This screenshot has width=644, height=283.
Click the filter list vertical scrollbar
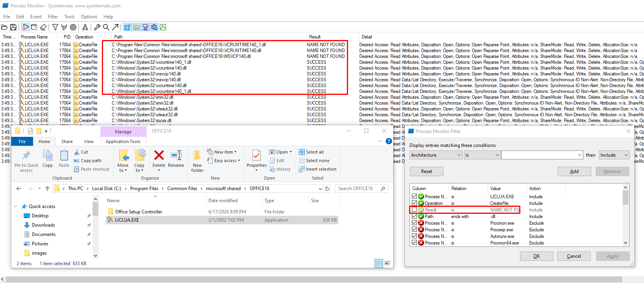coord(625,215)
